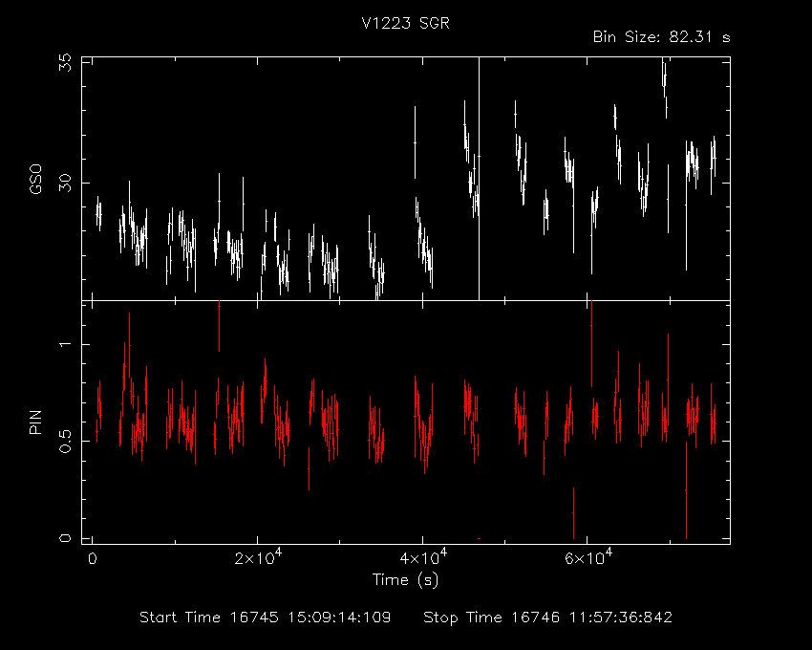
Task: Click the 2×10^4 x-axis tick label
Action: (x=258, y=556)
